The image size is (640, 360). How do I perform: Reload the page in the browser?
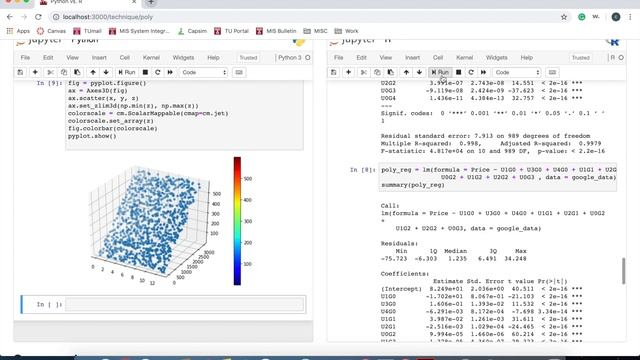pyautogui.click(x=38, y=17)
